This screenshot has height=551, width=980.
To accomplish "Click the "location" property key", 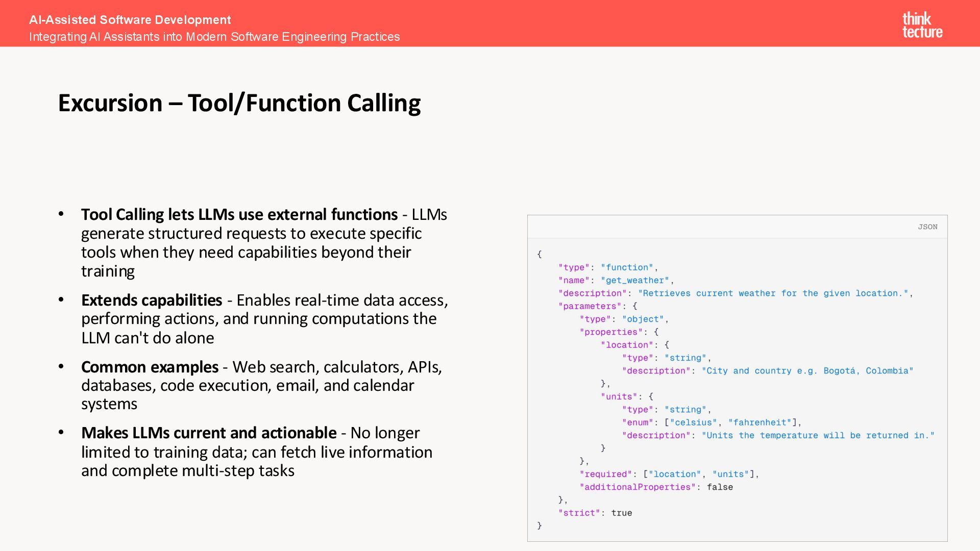I will [x=627, y=345].
